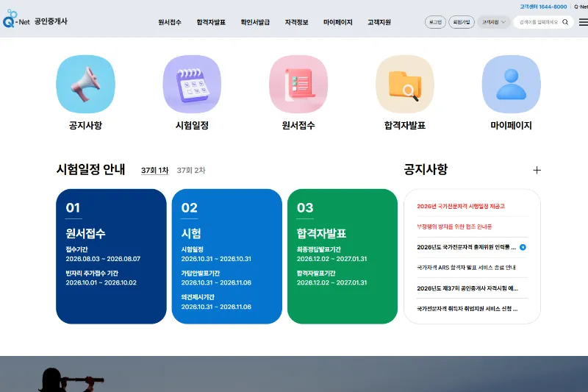Open 고객지원 in the top navigation
The image size is (588, 392).
[x=379, y=22]
